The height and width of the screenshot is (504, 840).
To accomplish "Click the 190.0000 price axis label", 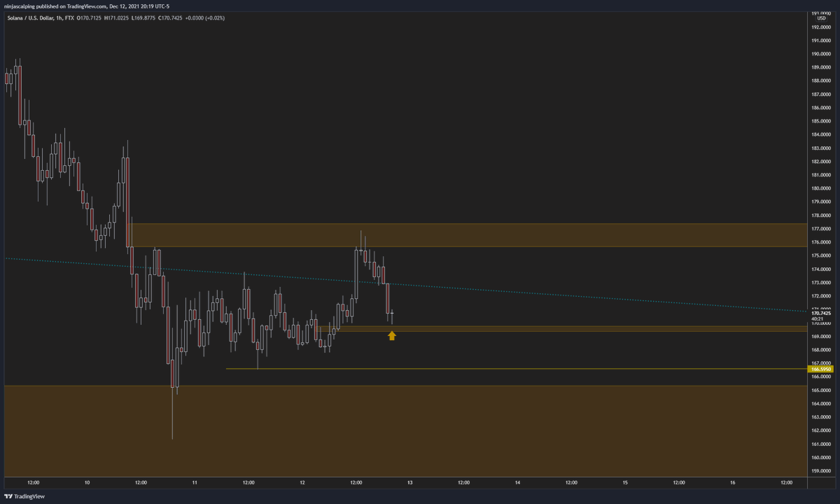I will pos(820,54).
